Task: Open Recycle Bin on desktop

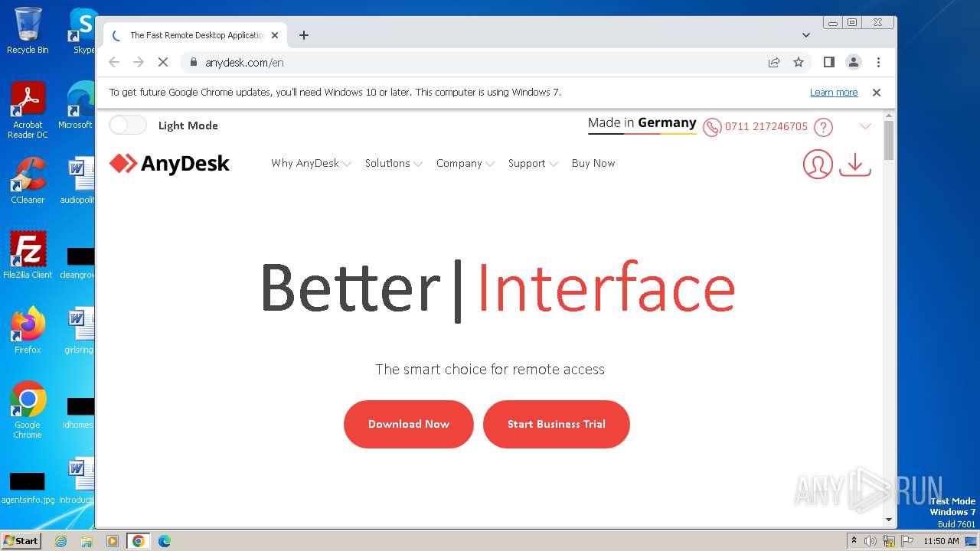Action: 28,31
